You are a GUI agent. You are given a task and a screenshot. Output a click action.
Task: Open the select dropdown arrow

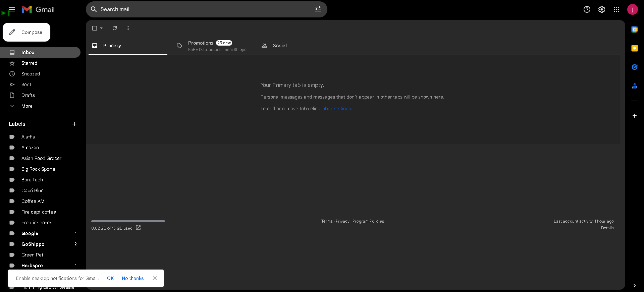(101, 28)
